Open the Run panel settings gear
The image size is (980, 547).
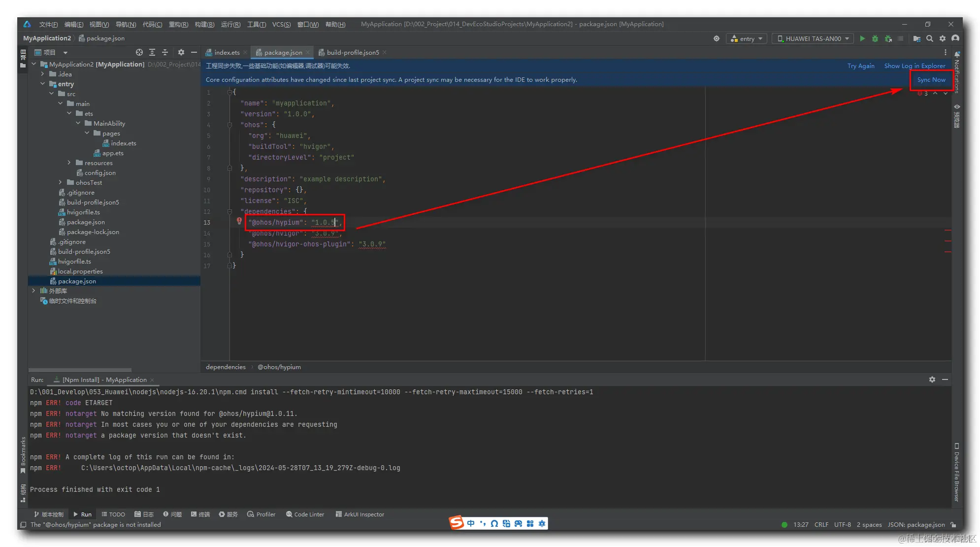pyautogui.click(x=932, y=379)
